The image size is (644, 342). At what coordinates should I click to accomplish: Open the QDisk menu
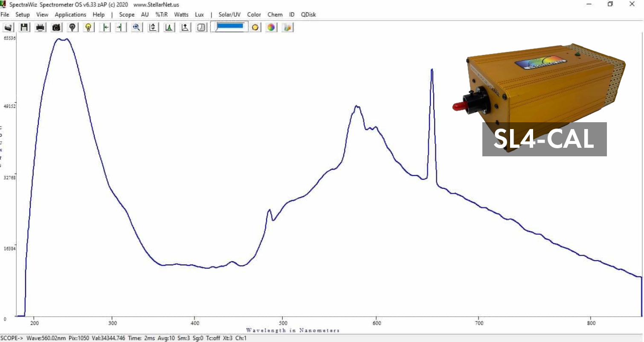tap(308, 14)
